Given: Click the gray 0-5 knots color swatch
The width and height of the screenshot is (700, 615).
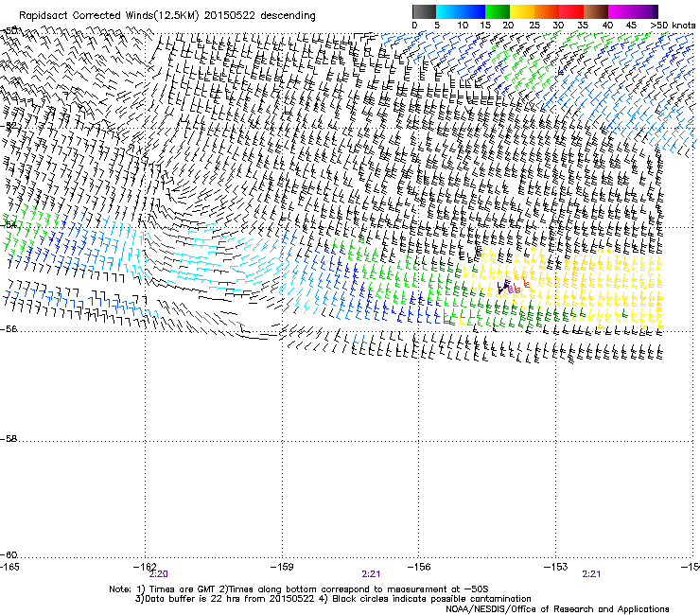Looking at the screenshot, I should point(424,11).
